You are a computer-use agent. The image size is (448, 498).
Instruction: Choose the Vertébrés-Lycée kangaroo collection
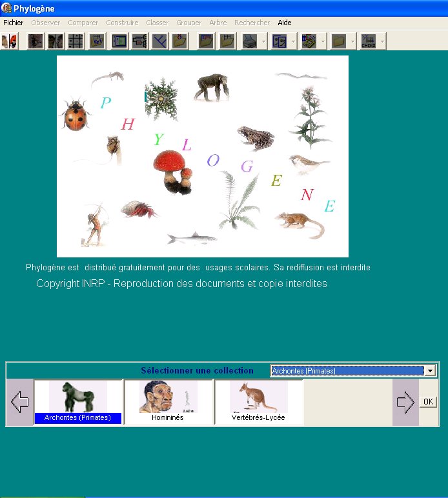pyautogui.click(x=258, y=401)
